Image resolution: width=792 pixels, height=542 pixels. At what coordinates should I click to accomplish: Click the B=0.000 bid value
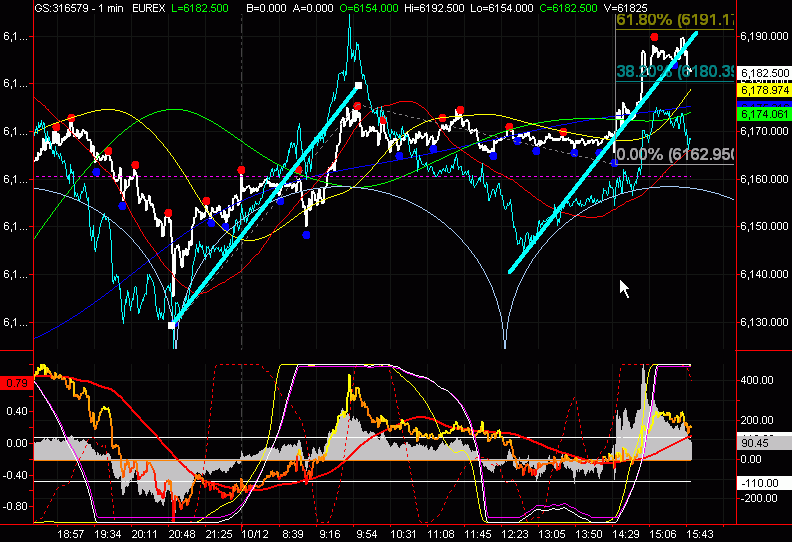click(x=266, y=8)
